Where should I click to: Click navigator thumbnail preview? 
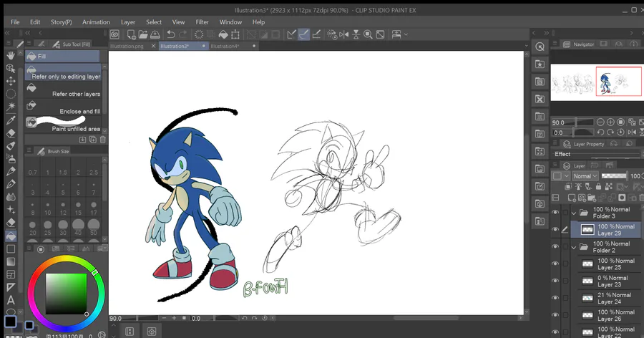click(x=596, y=82)
